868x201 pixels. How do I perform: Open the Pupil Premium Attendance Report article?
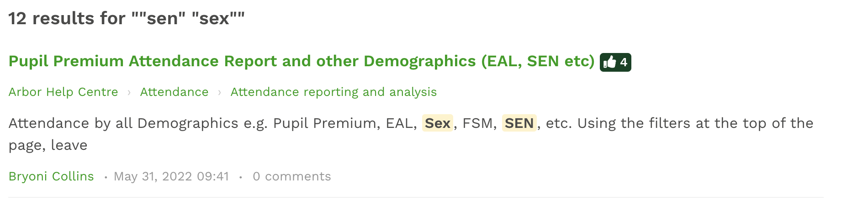pyautogui.click(x=302, y=61)
